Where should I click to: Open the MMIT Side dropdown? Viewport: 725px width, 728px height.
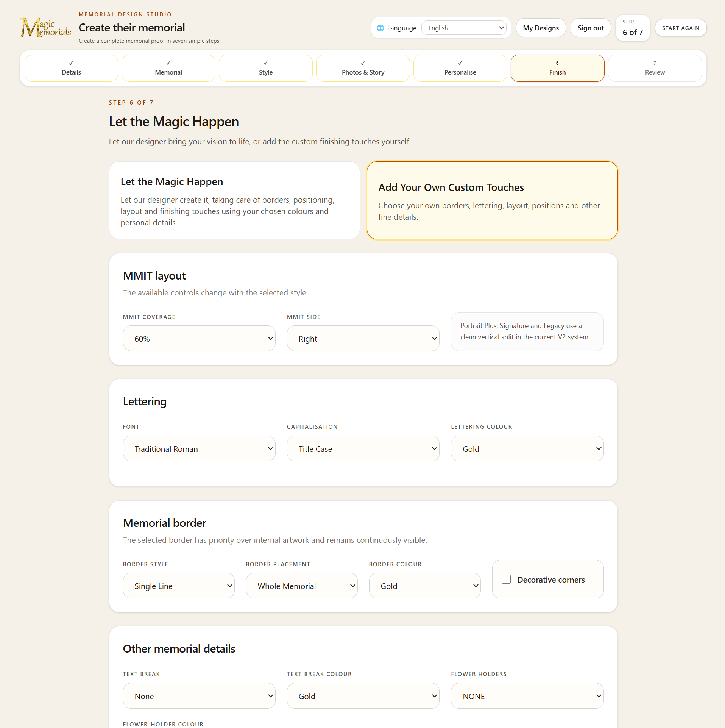[363, 338]
